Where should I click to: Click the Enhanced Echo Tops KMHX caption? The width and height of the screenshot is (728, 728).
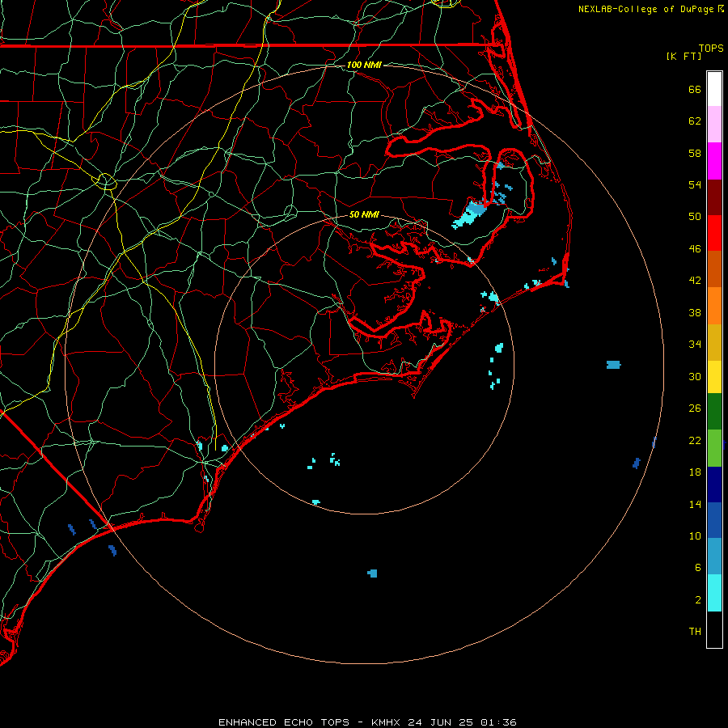click(367, 722)
